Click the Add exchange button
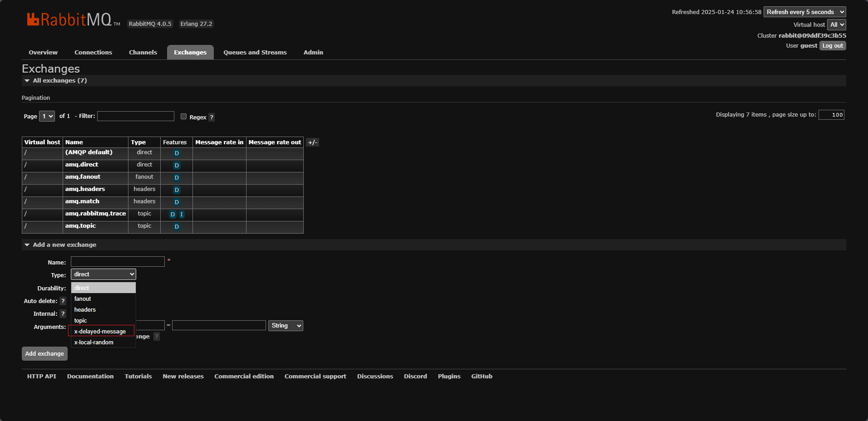 click(x=44, y=354)
